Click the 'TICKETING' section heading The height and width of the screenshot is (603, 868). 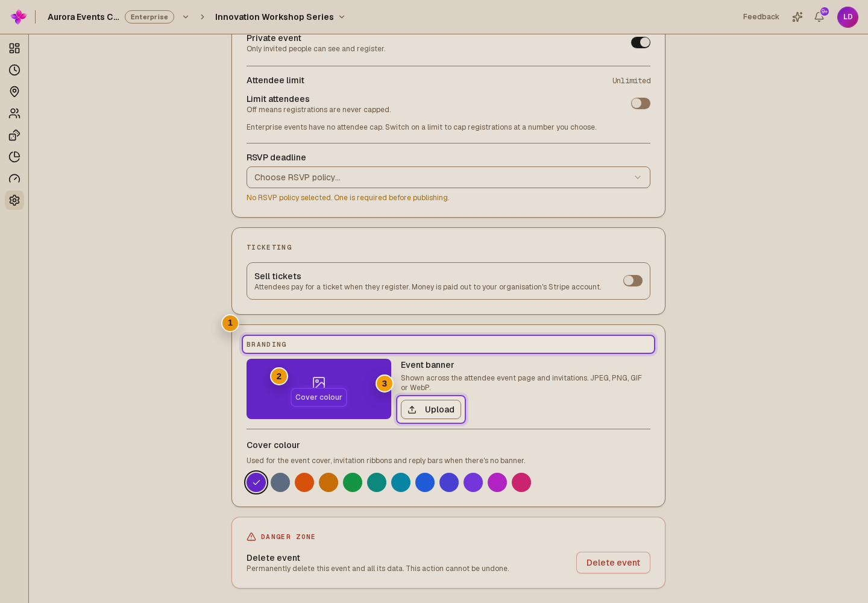pyautogui.click(x=269, y=247)
